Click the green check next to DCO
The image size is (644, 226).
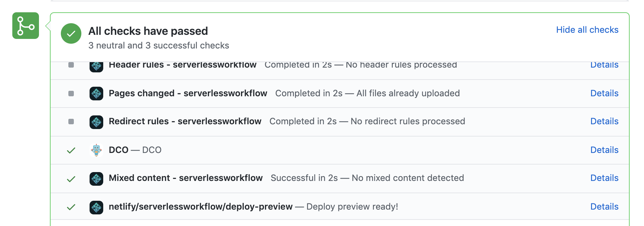click(x=71, y=150)
